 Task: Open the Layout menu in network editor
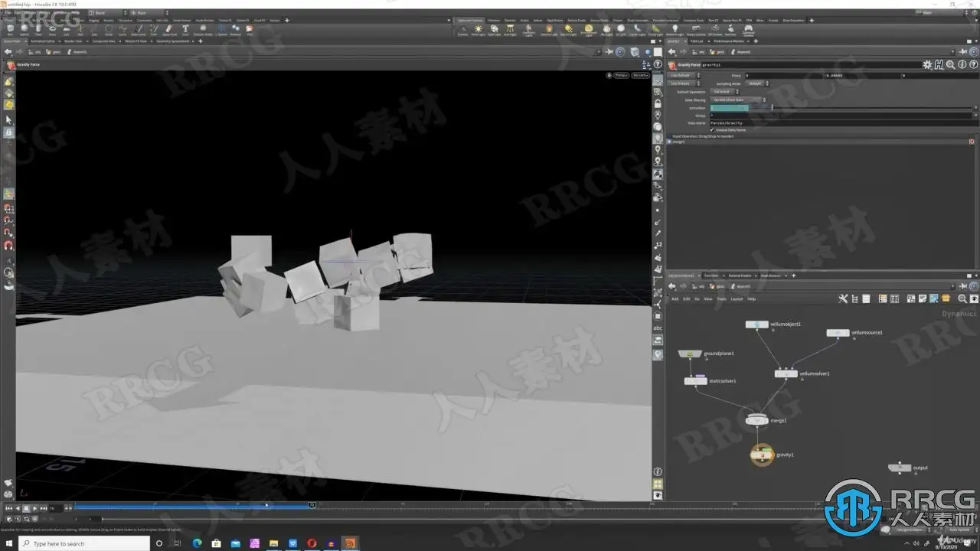click(737, 299)
